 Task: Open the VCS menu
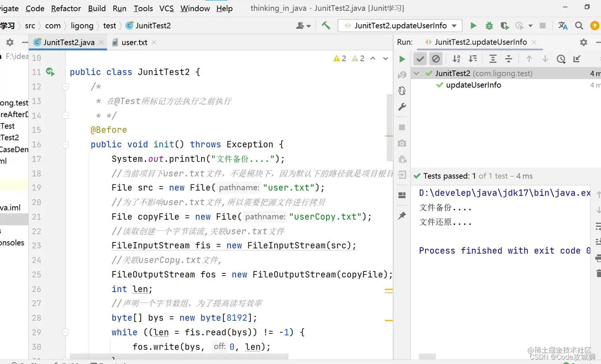point(167,8)
